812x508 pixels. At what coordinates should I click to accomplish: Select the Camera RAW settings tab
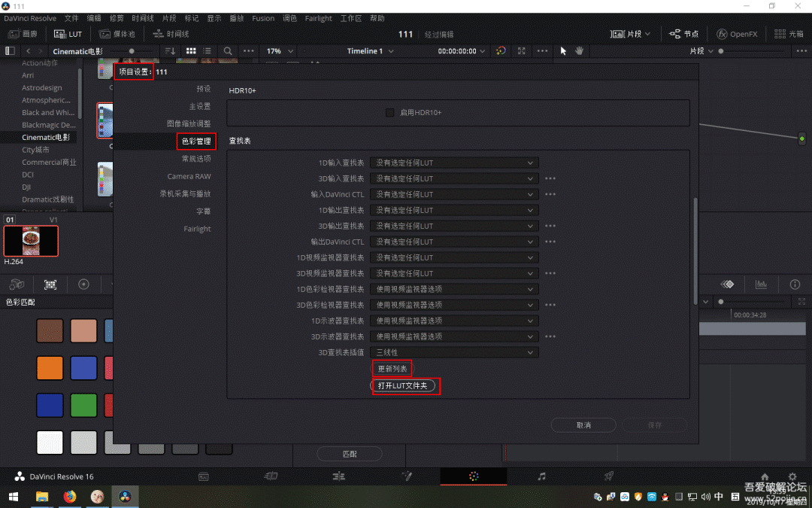point(189,176)
